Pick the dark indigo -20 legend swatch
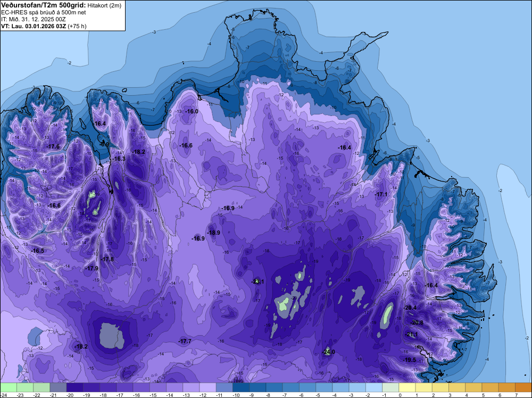 click(75, 387)
